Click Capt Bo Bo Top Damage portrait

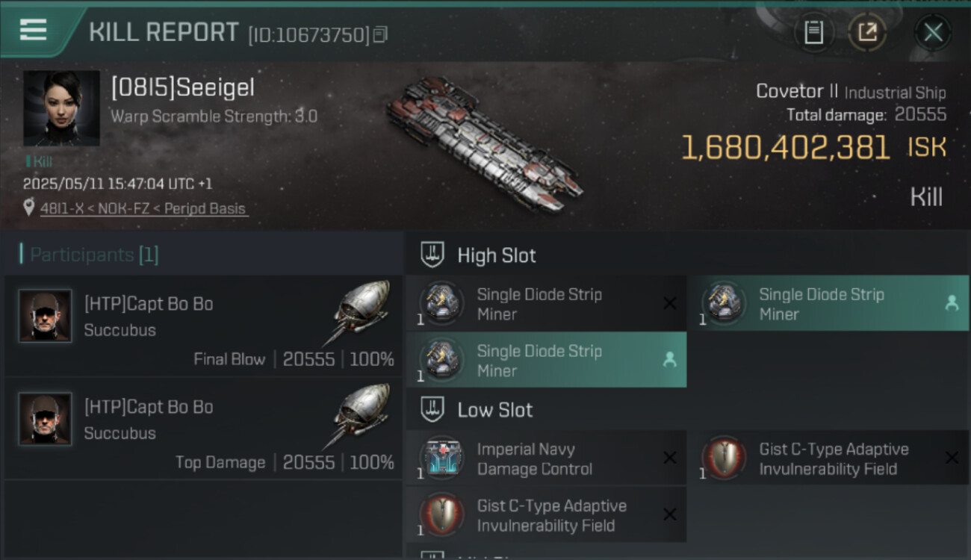[x=45, y=419]
